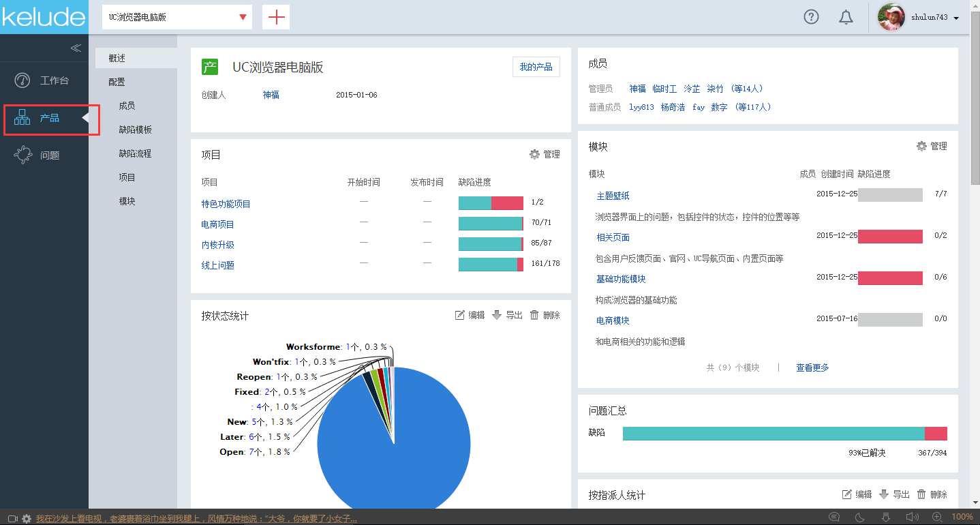Click the creation date 2015-01-06
Image resolution: width=980 pixels, height=525 pixels.
[x=356, y=95]
